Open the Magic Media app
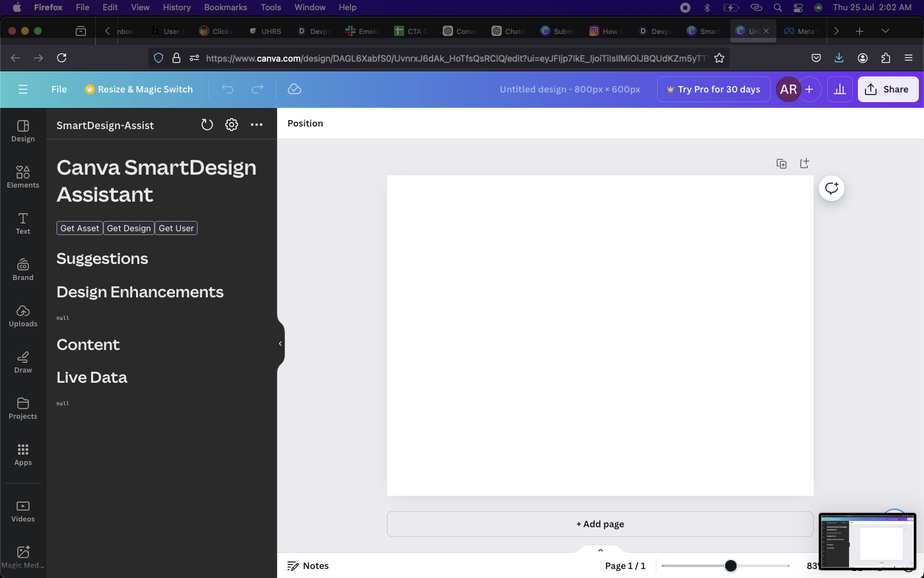This screenshot has width=924, height=578. 23,557
